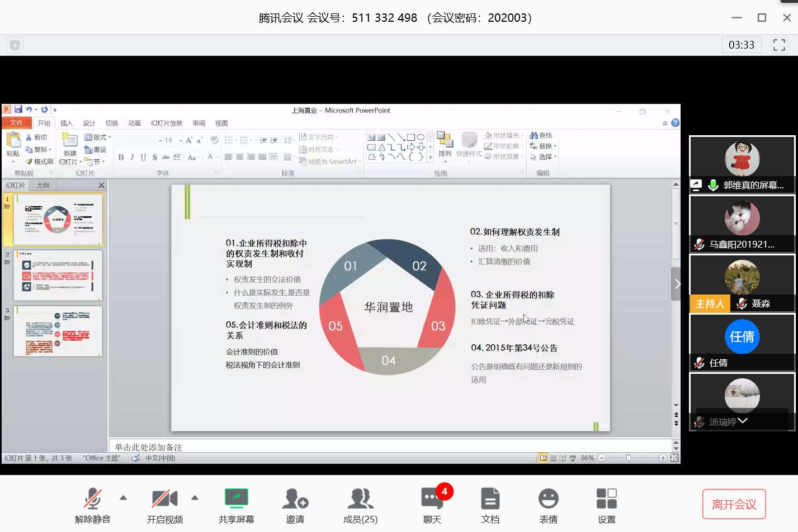Turn on camera with 开启视频

tap(164, 505)
